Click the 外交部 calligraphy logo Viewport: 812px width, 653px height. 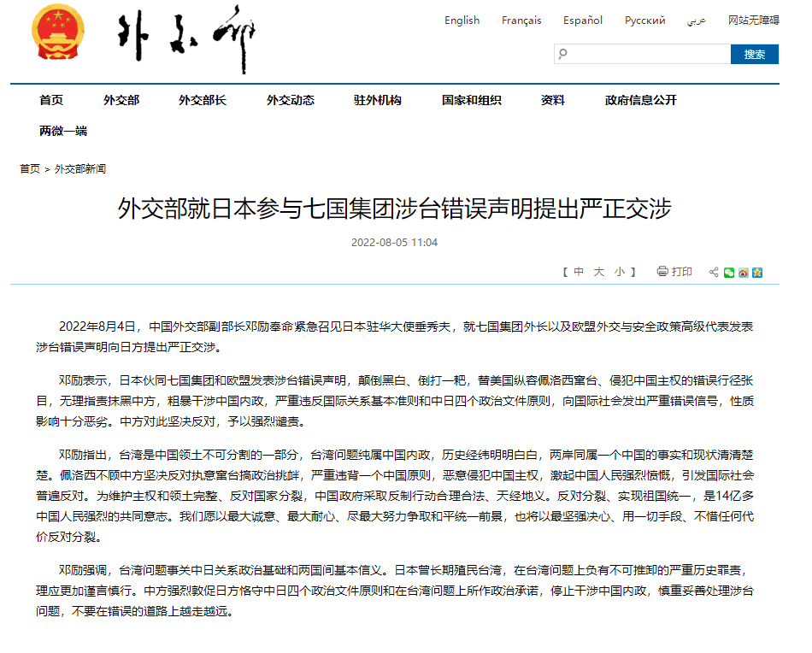(186, 38)
